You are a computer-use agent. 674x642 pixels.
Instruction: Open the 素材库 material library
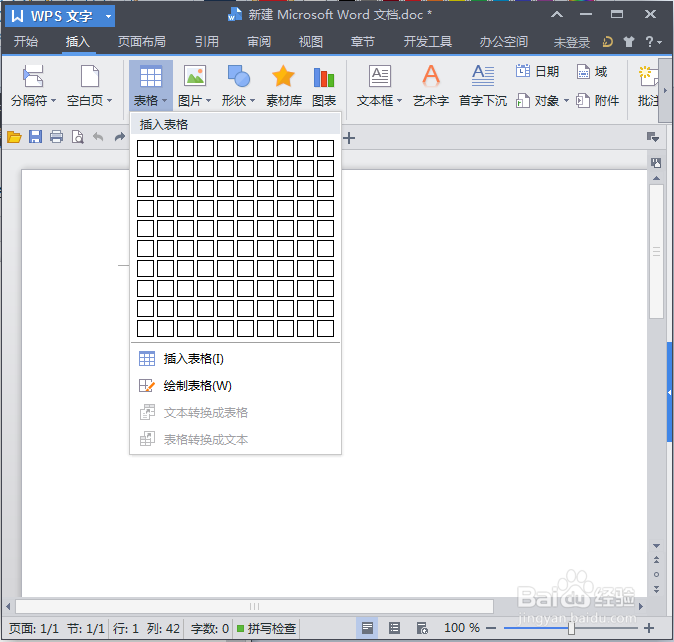click(x=284, y=86)
